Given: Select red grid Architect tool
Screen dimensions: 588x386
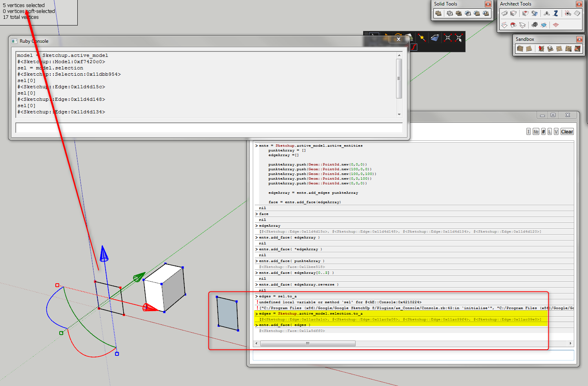Looking at the screenshot, I should coord(556,25).
